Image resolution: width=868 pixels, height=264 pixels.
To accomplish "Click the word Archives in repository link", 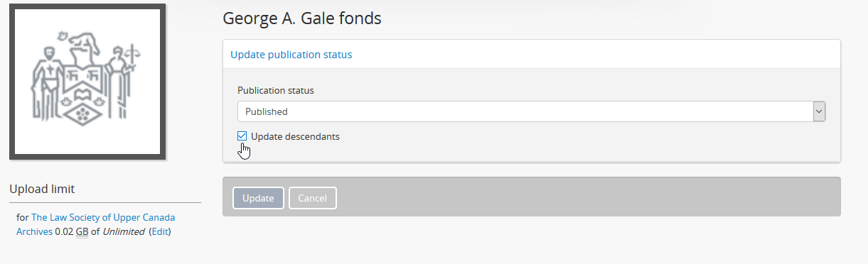I will click(x=34, y=231).
